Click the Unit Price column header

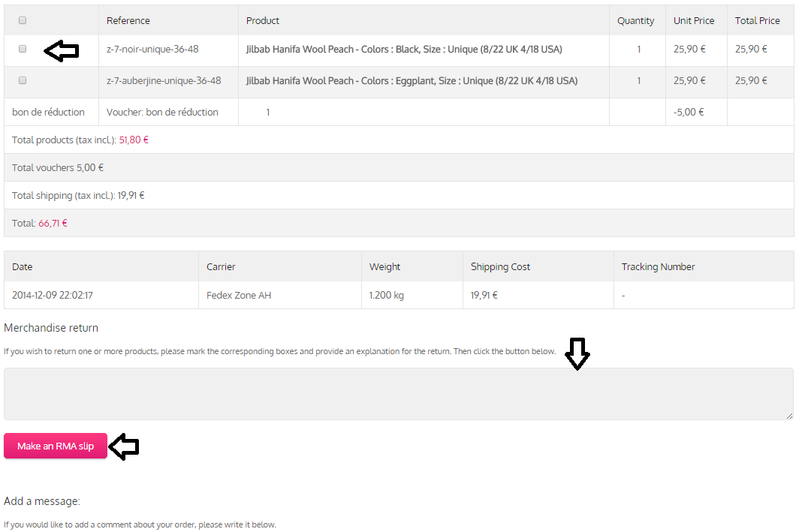(x=694, y=21)
